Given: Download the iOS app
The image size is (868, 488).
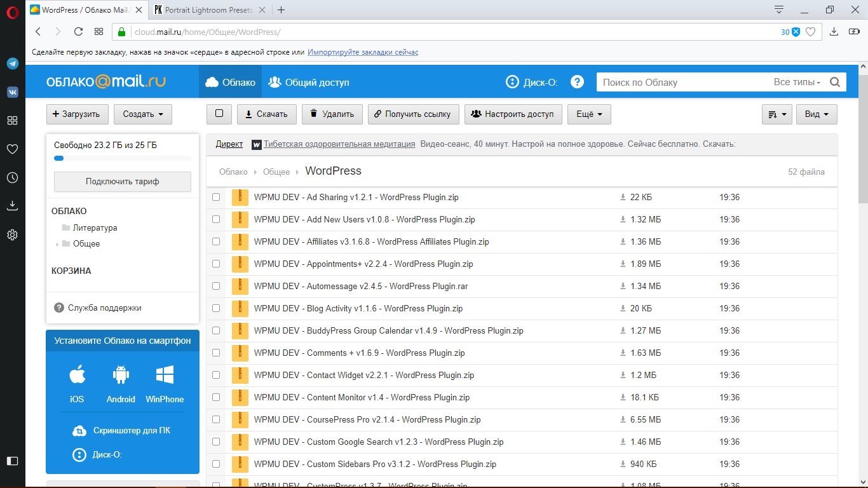Looking at the screenshot, I should coord(77,385).
